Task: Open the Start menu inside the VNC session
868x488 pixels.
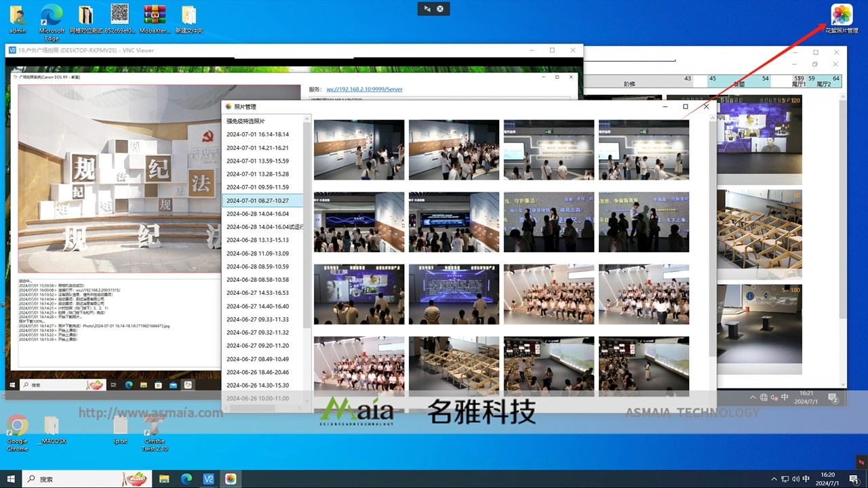Action: pyautogui.click(x=12, y=385)
